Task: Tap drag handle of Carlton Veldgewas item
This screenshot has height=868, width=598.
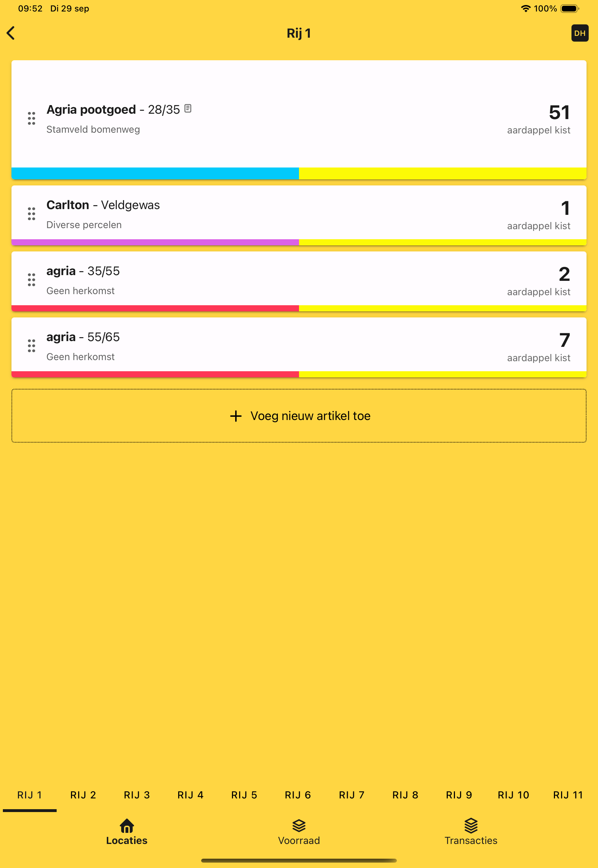Action: pos(32,214)
